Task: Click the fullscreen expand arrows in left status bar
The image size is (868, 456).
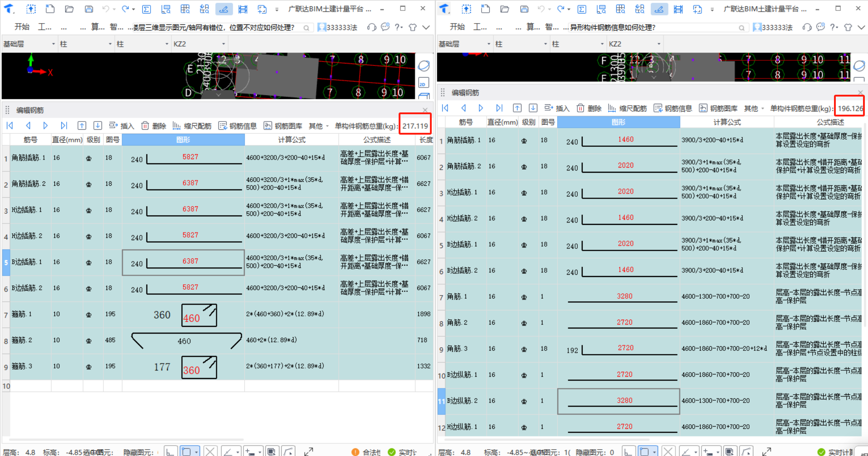Action: (x=309, y=451)
